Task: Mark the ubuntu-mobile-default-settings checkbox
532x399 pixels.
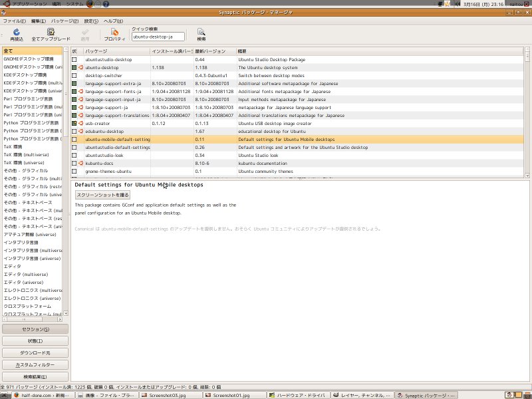Action: pos(74,140)
